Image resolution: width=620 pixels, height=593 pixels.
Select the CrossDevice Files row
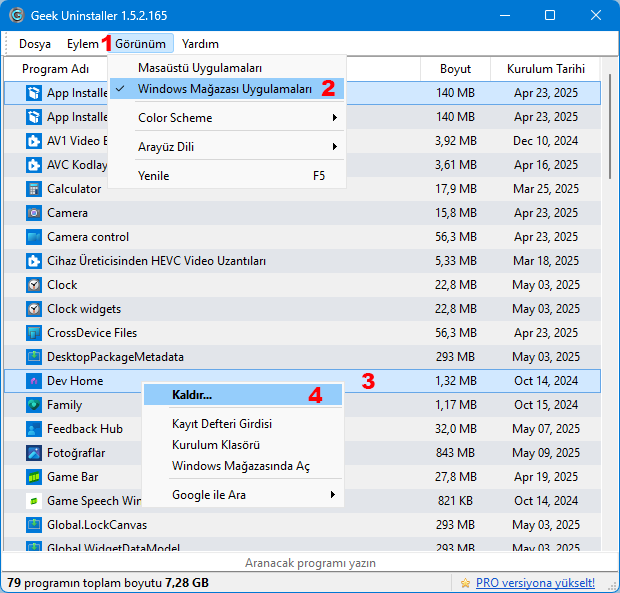pyautogui.click(x=302, y=333)
